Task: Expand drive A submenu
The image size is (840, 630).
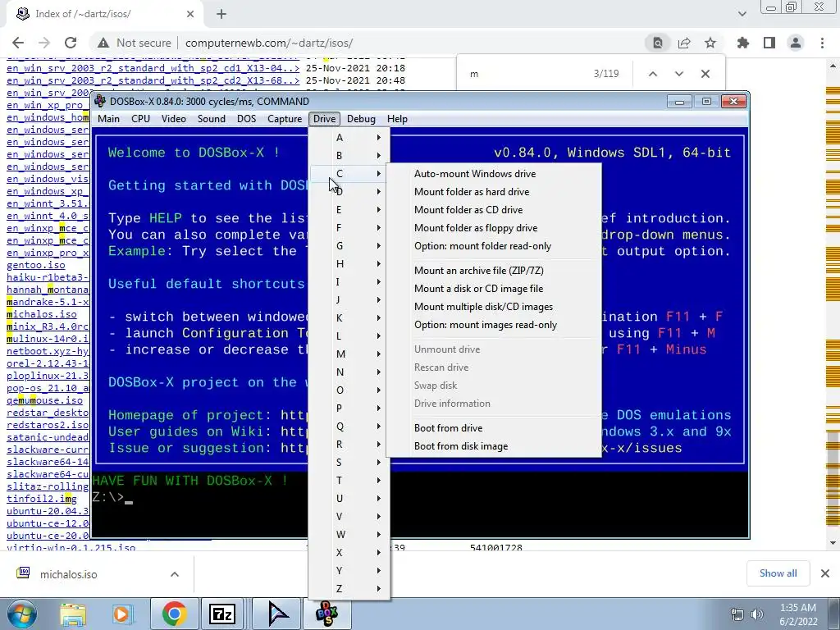Action: [x=349, y=138]
